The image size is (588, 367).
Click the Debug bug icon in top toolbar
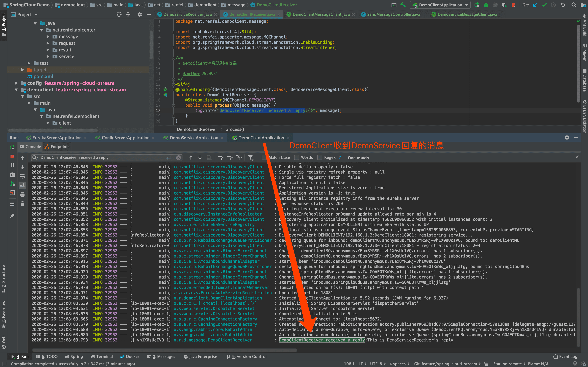486,5
